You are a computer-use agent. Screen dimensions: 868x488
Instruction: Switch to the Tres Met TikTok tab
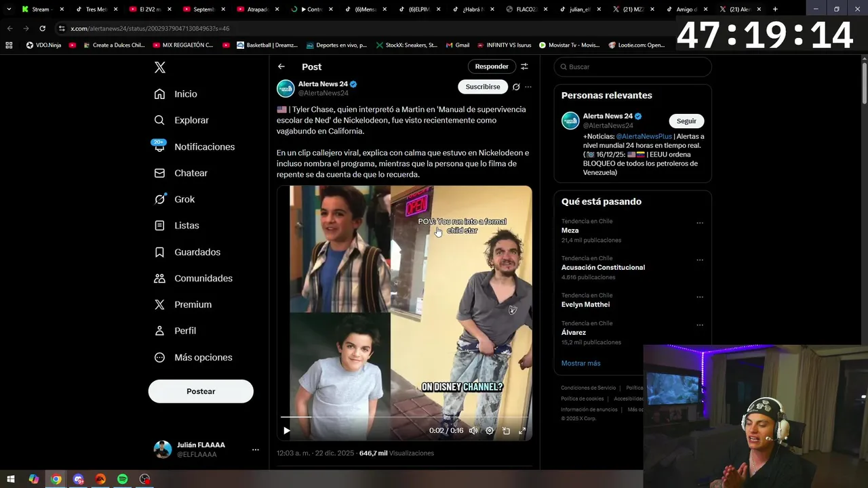[x=96, y=9]
